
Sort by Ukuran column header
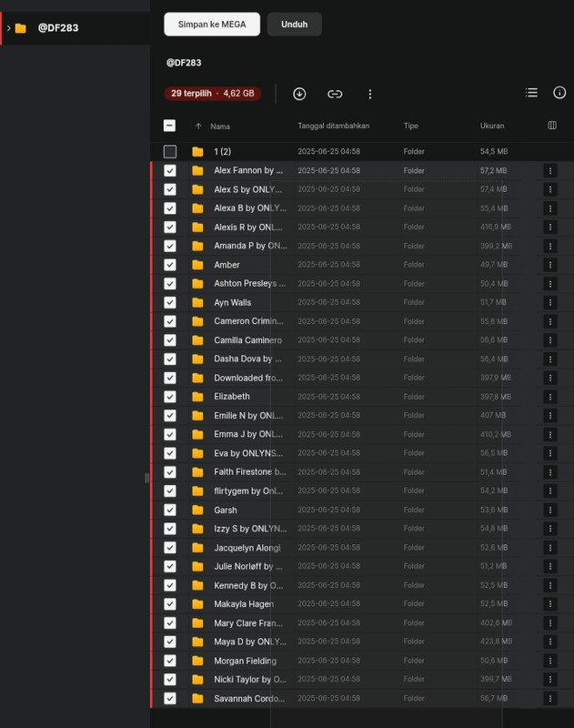(492, 126)
